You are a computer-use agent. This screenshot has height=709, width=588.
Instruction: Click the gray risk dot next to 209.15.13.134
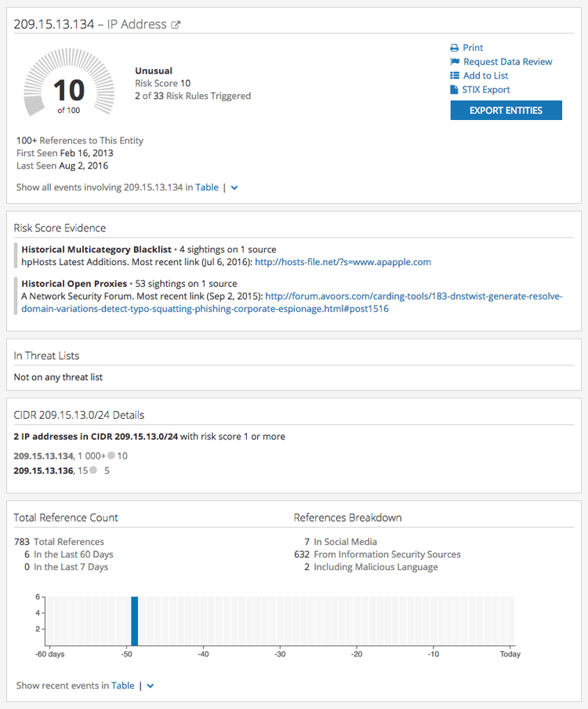click(x=111, y=456)
